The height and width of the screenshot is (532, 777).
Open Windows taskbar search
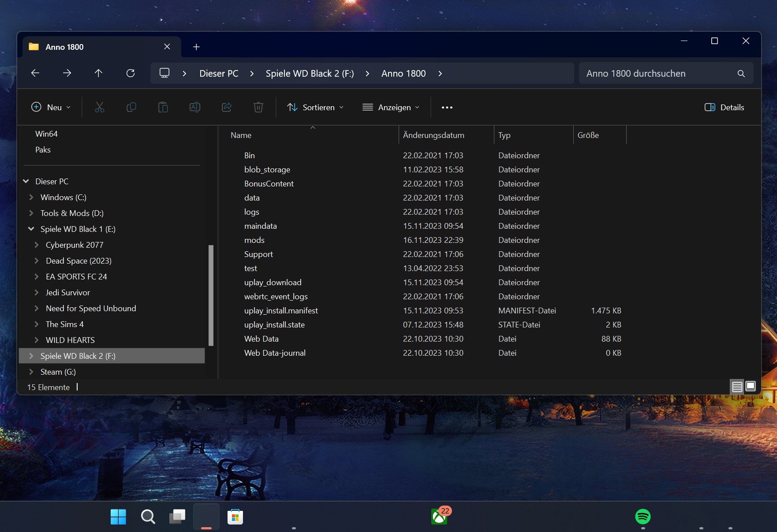(148, 517)
